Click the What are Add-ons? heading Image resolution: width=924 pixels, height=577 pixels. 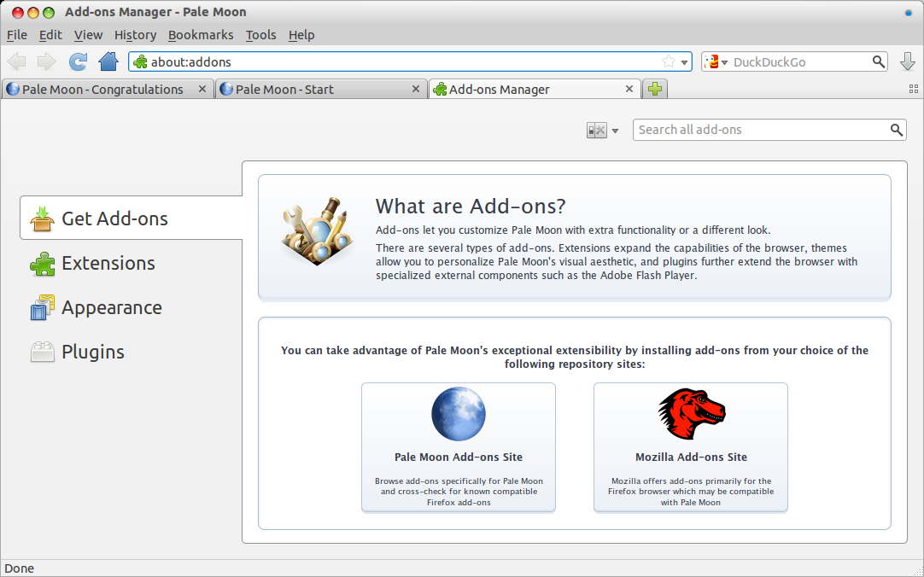point(471,206)
